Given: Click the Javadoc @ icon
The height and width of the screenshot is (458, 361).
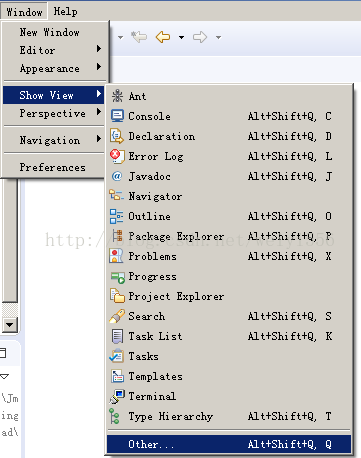Looking at the screenshot, I should 117,176.
